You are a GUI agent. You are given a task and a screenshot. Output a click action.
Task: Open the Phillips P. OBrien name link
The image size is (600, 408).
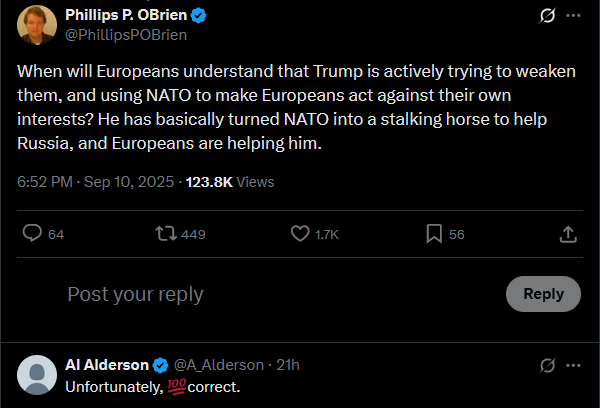point(126,15)
